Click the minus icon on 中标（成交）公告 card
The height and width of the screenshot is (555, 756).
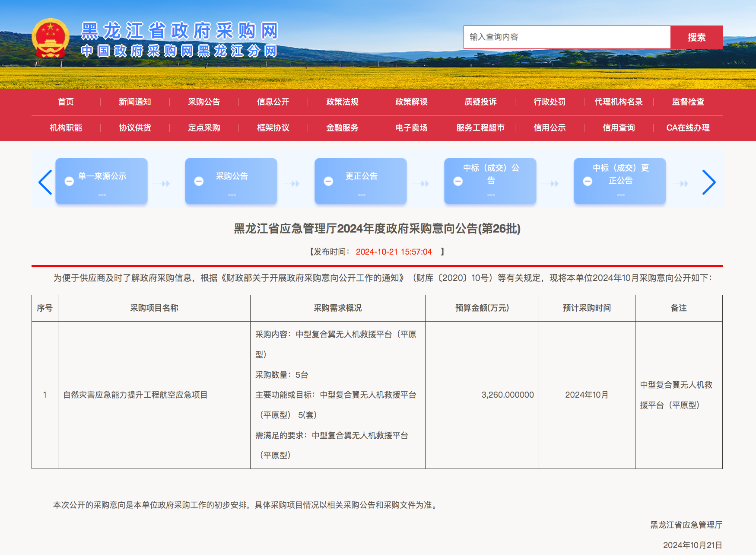click(458, 181)
